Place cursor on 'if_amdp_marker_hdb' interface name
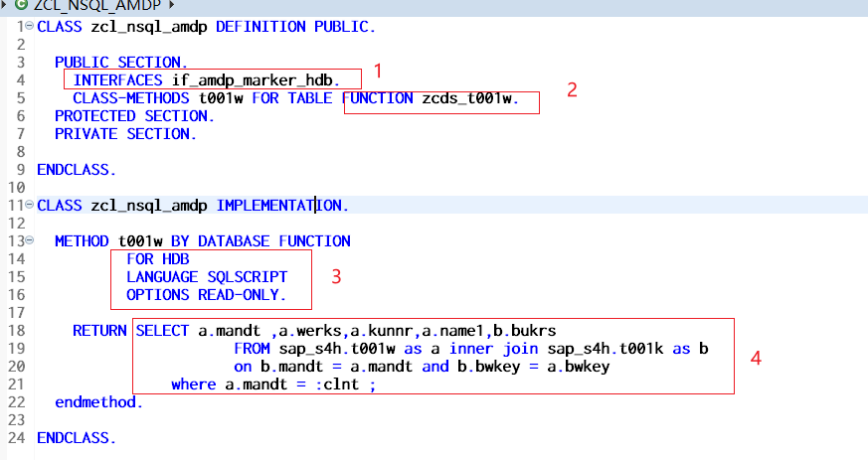The image size is (868, 460). (252, 80)
